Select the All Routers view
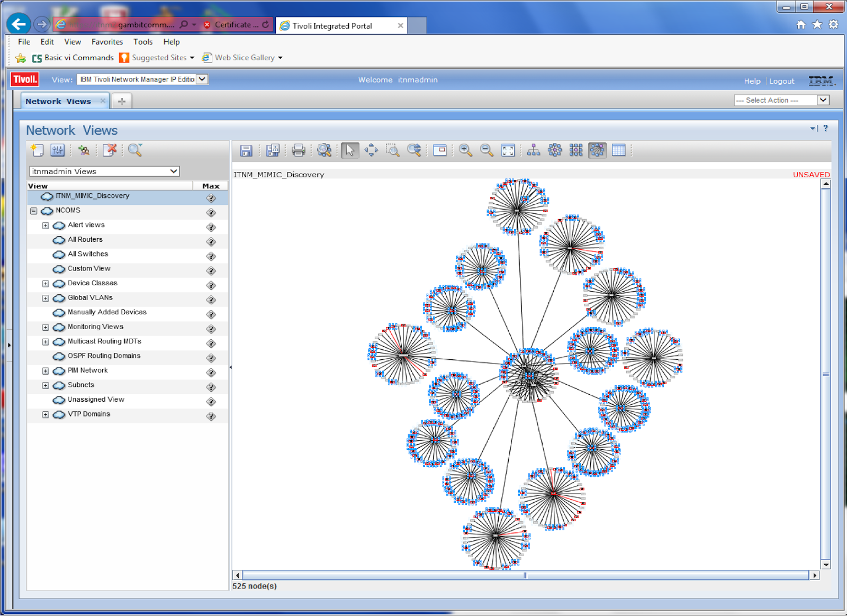The width and height of the screenshot is (847, 616). 85,239
